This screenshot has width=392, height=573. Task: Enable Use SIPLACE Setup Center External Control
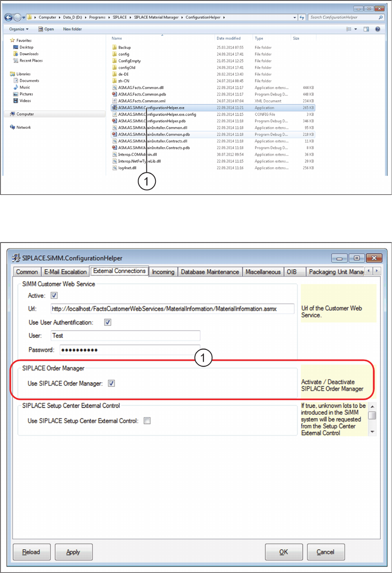[147, 421]
